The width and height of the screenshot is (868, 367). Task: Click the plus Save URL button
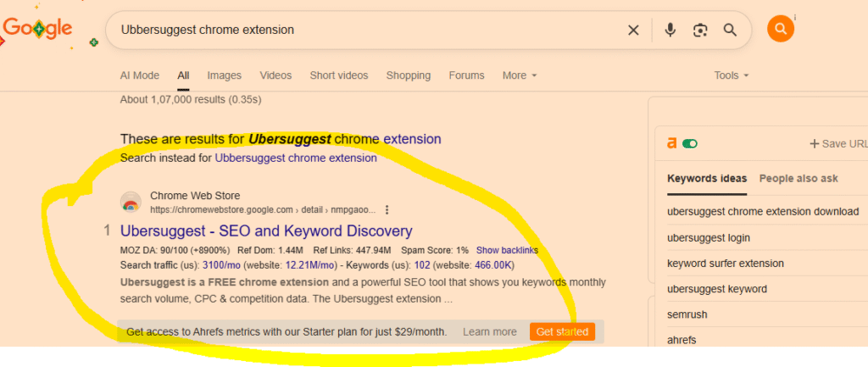[x=838, y=144]
